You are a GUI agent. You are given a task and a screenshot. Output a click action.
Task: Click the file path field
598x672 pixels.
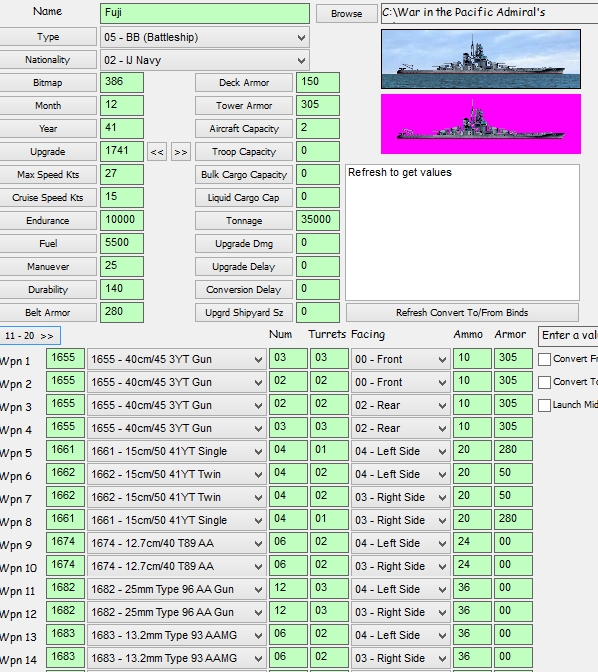(x=489, y=13)
